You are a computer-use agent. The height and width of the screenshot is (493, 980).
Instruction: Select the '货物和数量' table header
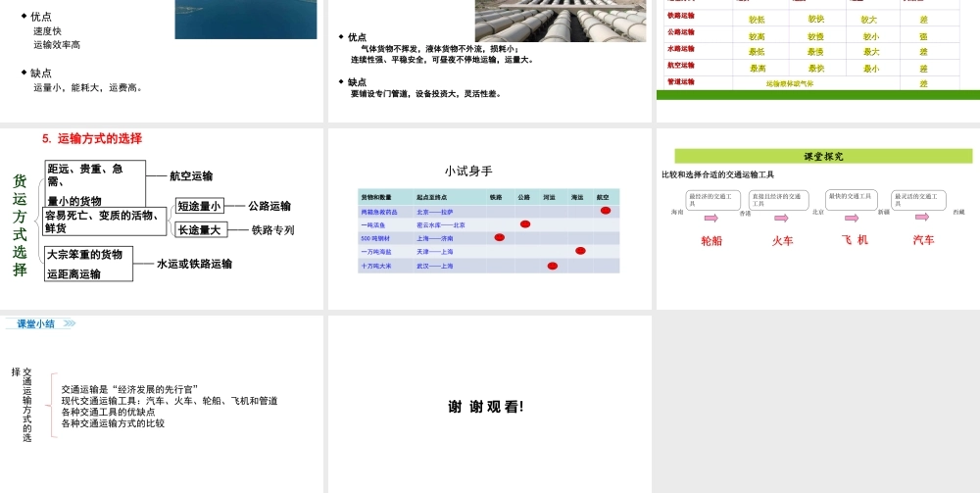point(376,197)
